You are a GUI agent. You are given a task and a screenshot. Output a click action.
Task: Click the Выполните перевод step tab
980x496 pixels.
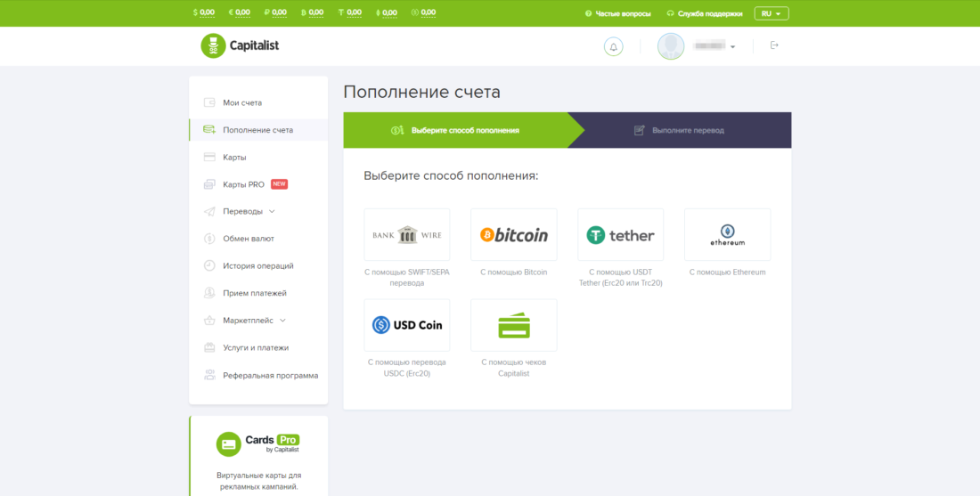coord(687,130)
